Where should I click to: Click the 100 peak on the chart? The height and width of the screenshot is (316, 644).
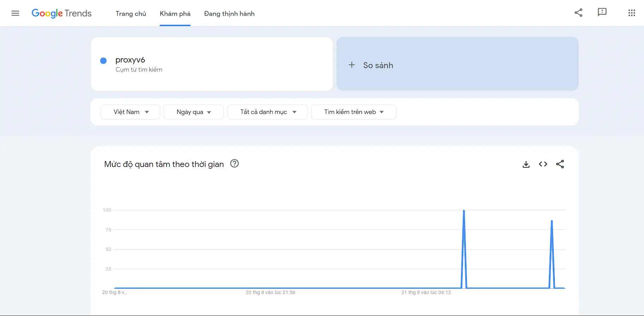coord(464,211)
